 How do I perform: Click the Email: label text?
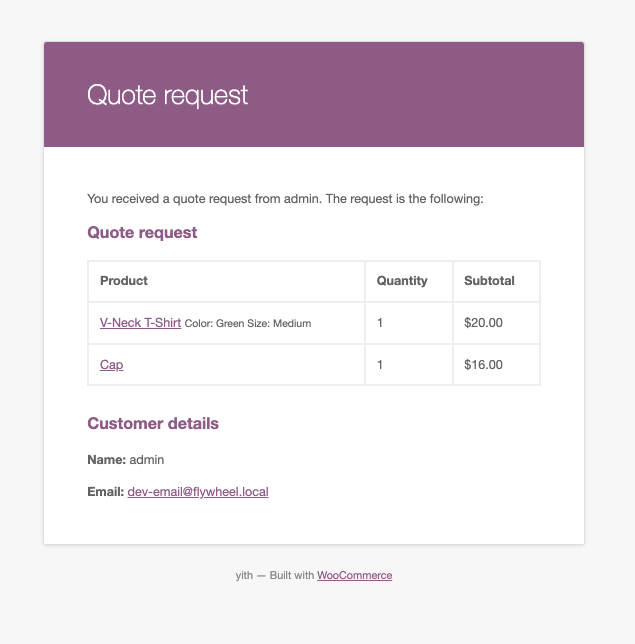point(105,492)
